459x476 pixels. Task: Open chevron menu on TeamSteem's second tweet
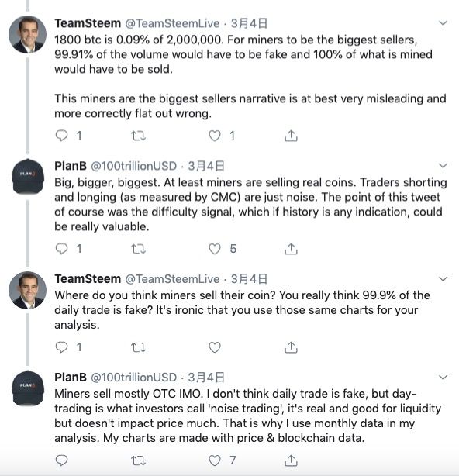[443, 278]
